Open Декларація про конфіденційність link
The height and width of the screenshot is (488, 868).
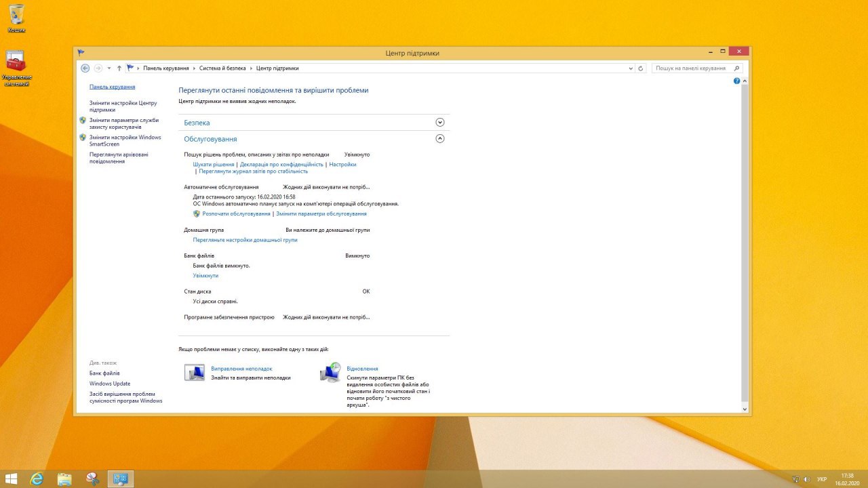tap(281, 164)
